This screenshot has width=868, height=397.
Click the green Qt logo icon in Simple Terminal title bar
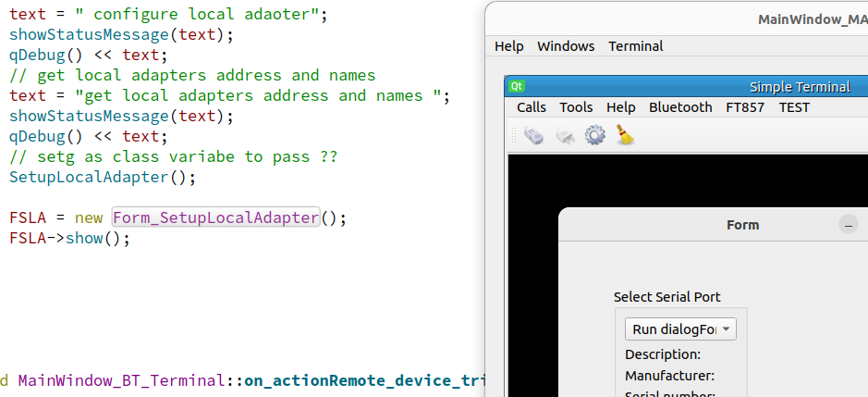(x=517, y=86)
